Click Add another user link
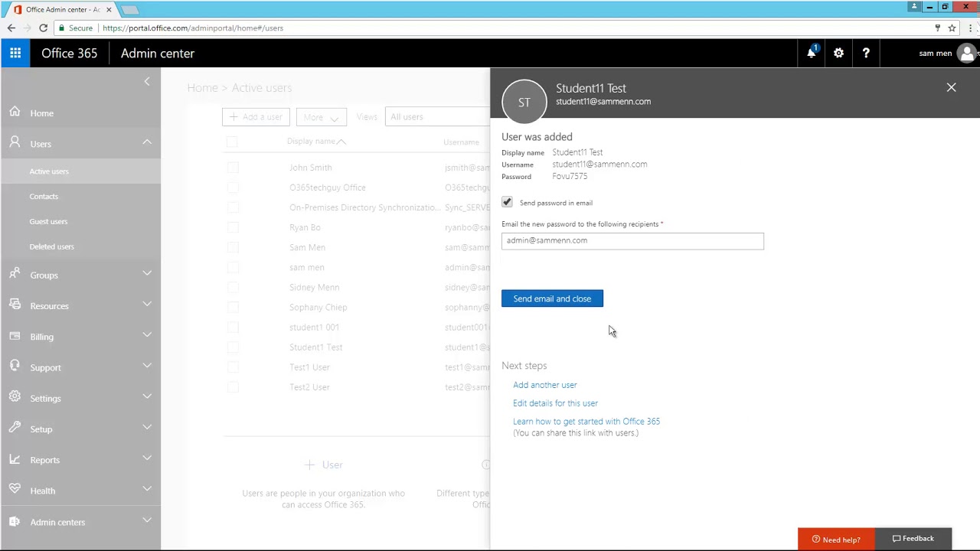Viewport: 980px width, 551px height. [x=545, y=385]
